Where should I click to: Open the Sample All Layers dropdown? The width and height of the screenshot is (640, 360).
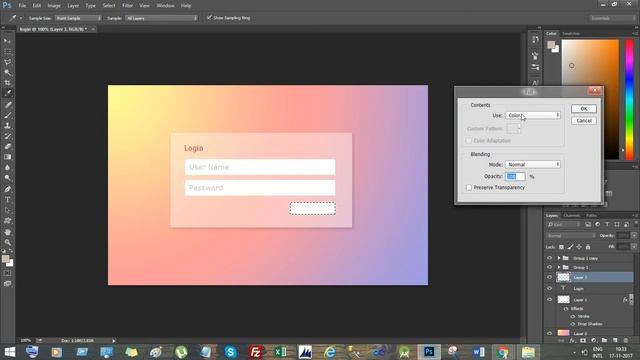(x=162, y=18)
